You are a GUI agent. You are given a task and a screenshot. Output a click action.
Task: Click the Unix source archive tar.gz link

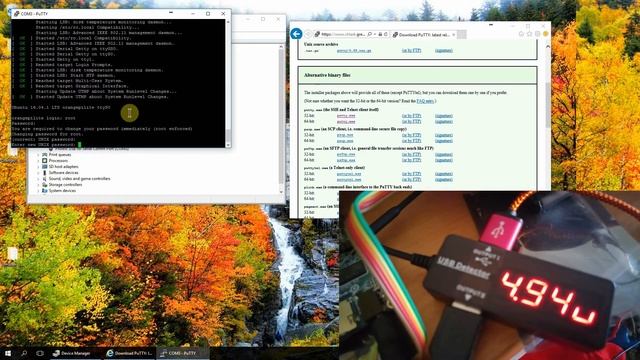pyautogui.click(x=354, y=51)
